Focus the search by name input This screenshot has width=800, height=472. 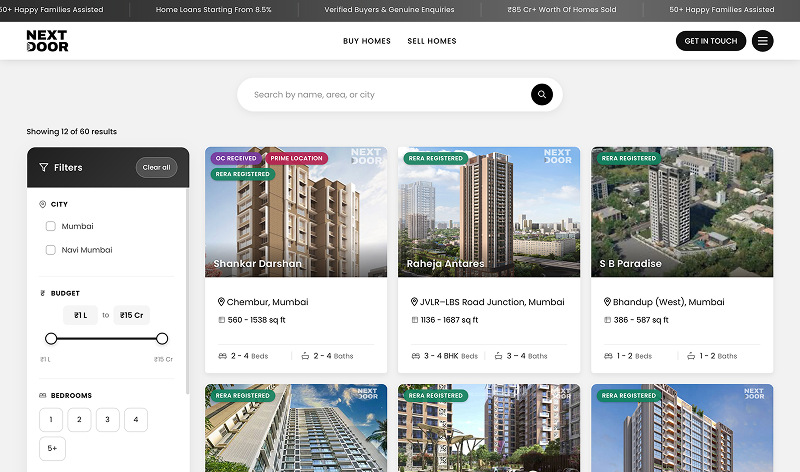coord(390,94)
